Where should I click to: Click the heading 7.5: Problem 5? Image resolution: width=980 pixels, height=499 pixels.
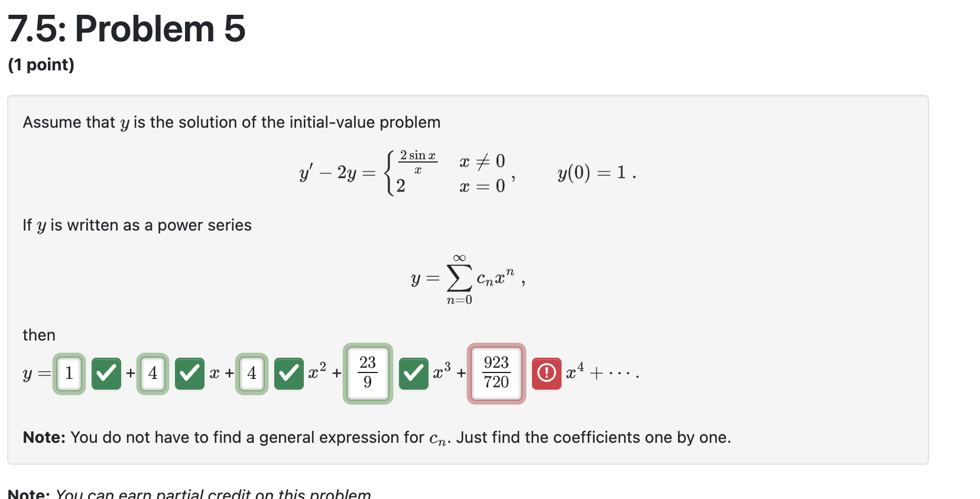(126, 28)
